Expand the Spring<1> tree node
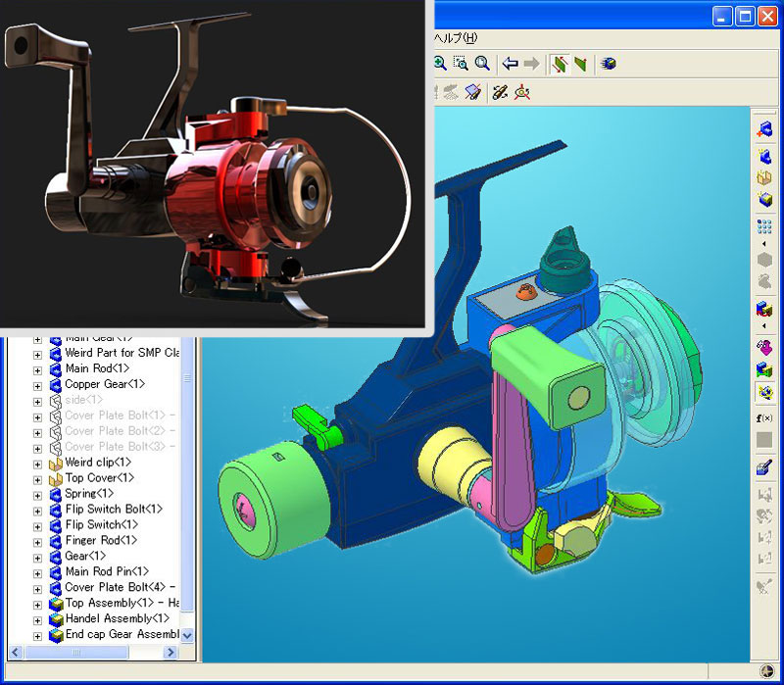Viewport: 784px width, 685px height. (38, 494)
